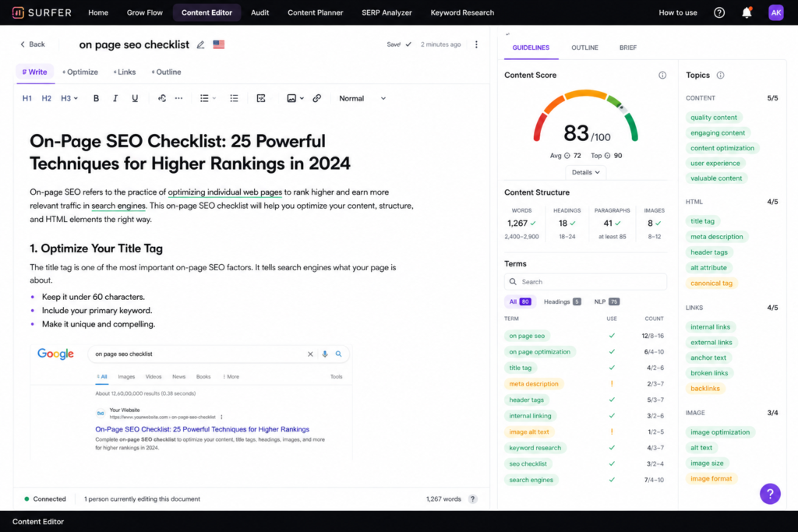Click the Terms search field
Image resolution: width=798 pixels, height=532 pixels.
[x=585, y=282]
